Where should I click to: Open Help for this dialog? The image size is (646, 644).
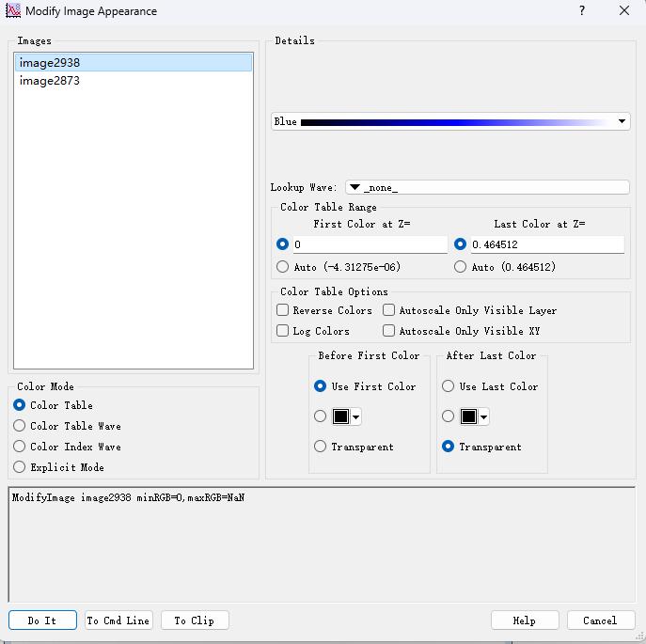click(525, 620)
